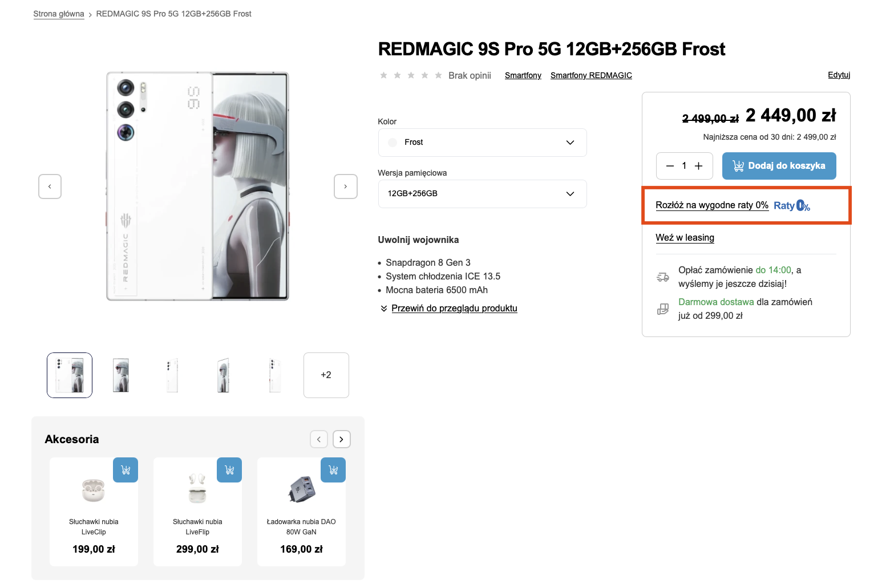The image size is (894, 588).
Task: Show previous product image with left arrow
Action: (50, 186)
